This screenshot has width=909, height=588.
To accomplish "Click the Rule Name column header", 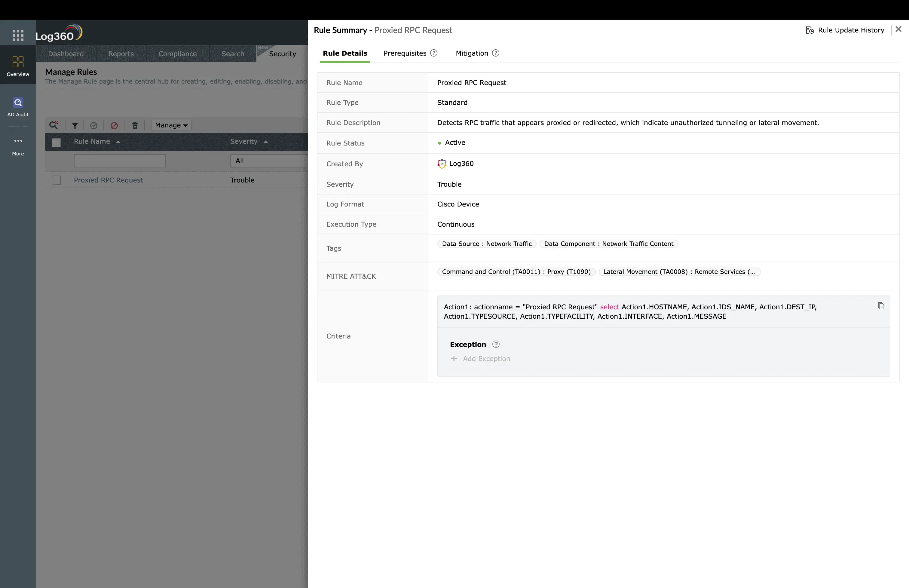I will pos(92,142).
